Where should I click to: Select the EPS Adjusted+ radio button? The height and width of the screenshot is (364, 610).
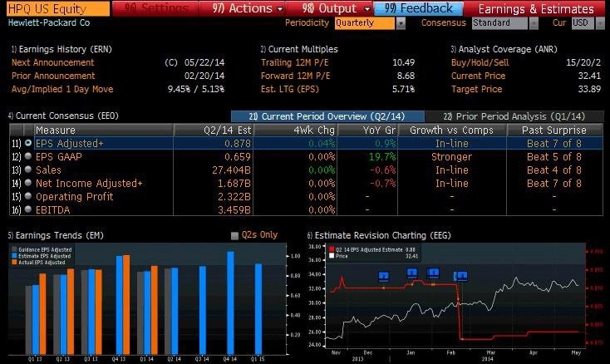(x=28, y=143)
